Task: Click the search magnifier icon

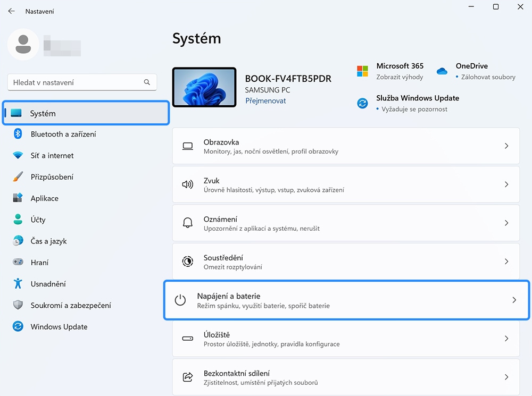Action: coord(147,82)
